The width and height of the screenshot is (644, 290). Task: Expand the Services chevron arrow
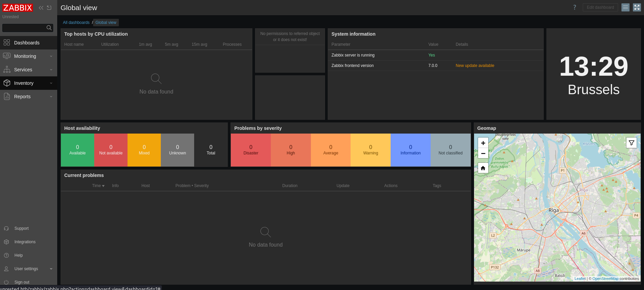tap(51, 70)
